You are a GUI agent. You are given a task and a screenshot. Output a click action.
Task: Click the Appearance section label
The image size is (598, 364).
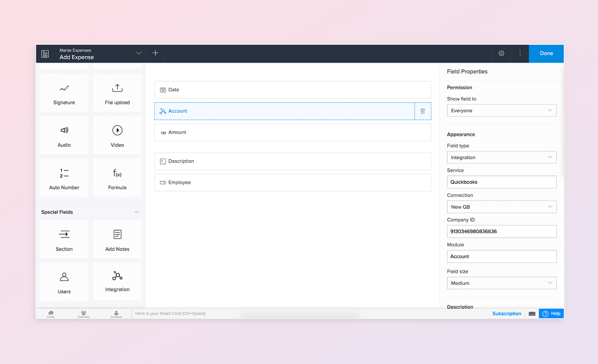(x=461, y=135)
